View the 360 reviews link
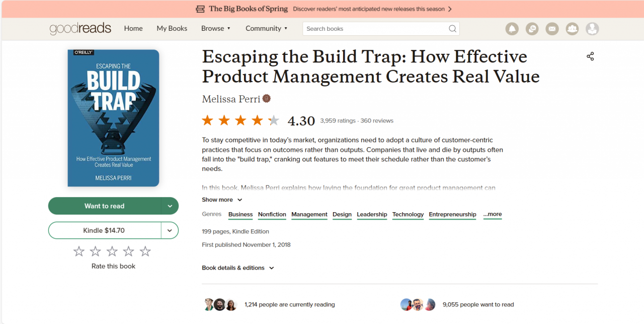Screen dimensions: 644x324 point(376,120)
